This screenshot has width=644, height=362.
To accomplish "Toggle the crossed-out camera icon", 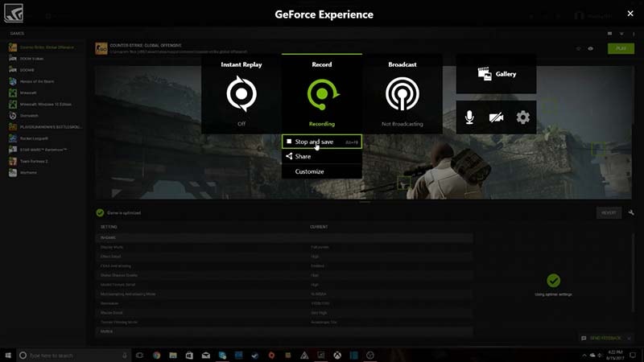I will click(496, 117).
